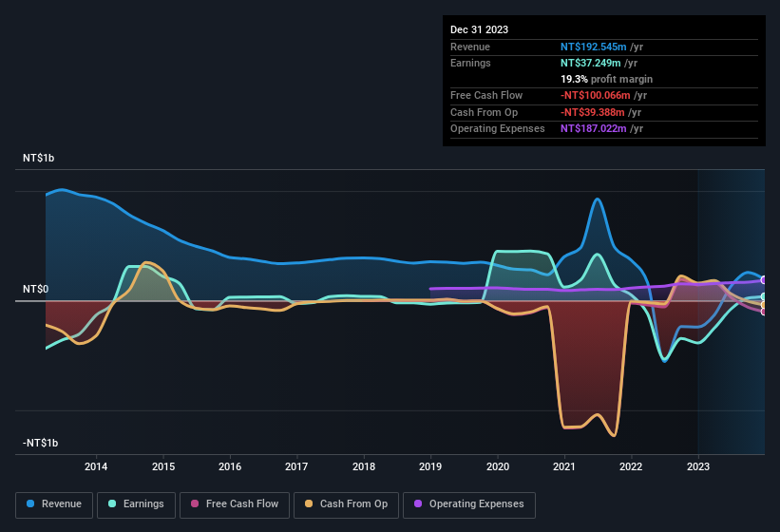The image size is (780, 532).
Task: Click the -NT$100.066m free cash flow value
Action: pyautogui.click(x=596, y=95)
